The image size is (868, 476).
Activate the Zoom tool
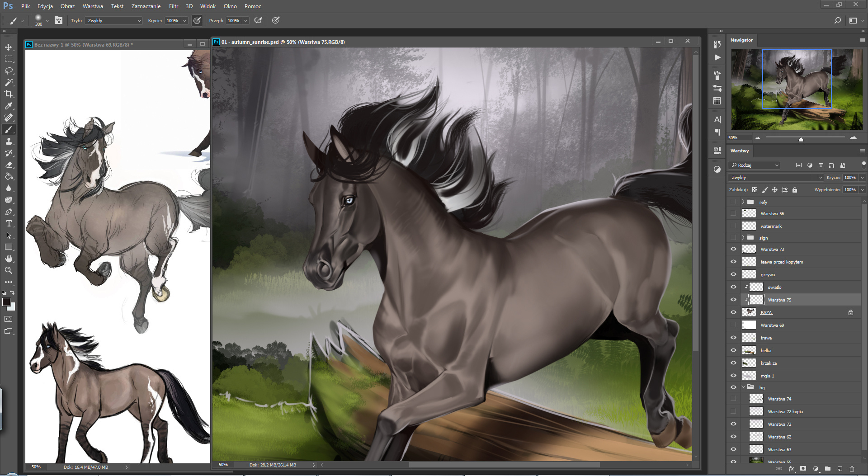[9, 270]
